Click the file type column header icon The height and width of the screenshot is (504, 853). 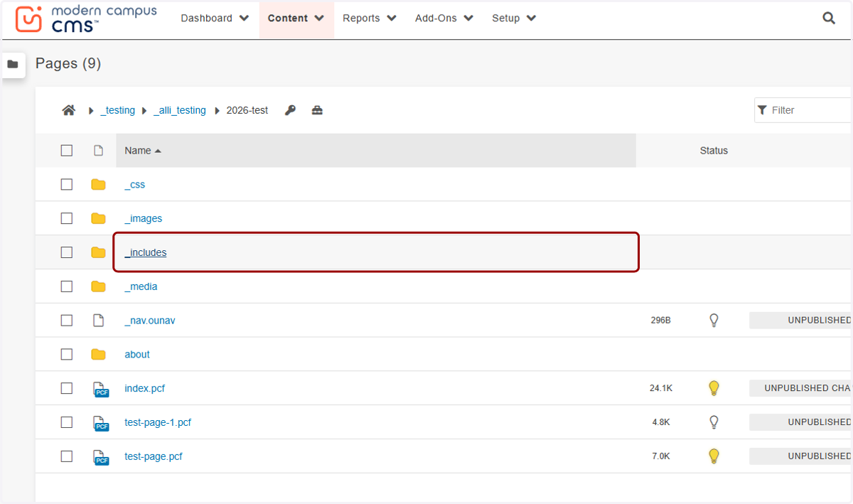pyautogui.click(x=99, y=151)
